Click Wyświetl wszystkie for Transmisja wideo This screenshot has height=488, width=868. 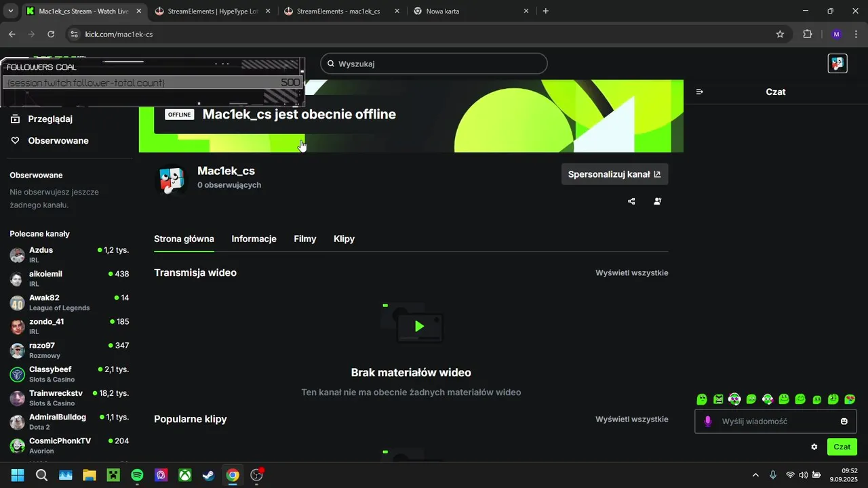pos(632,272)
